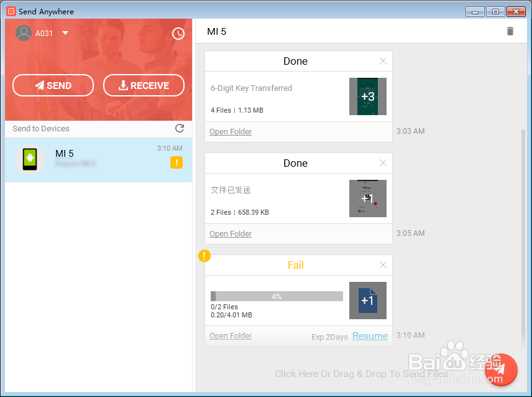This screenshot has height=397, width=532.
Task: Click the conversation scrollbar
Action: point(523,238)
